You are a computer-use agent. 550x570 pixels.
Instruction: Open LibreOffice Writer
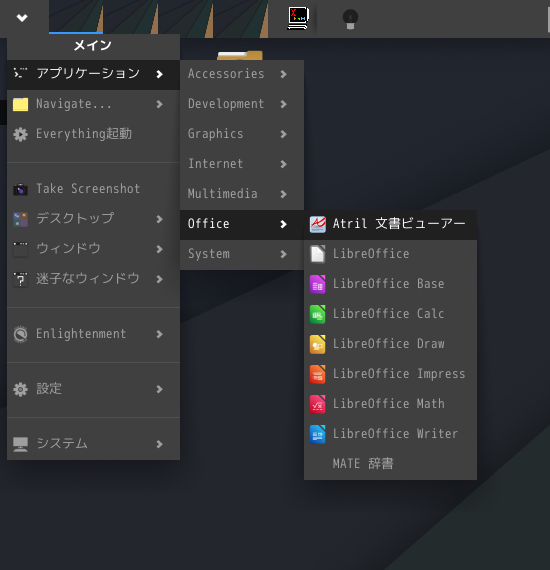point(390,434)
